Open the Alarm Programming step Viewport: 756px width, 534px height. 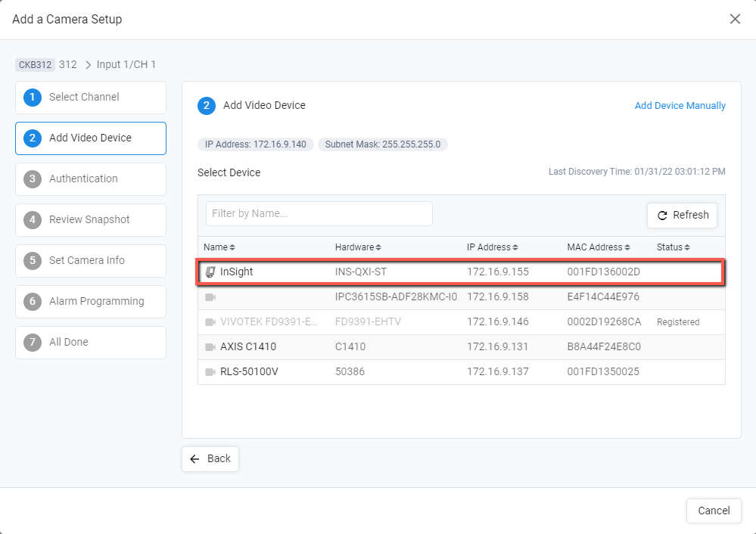91,302
